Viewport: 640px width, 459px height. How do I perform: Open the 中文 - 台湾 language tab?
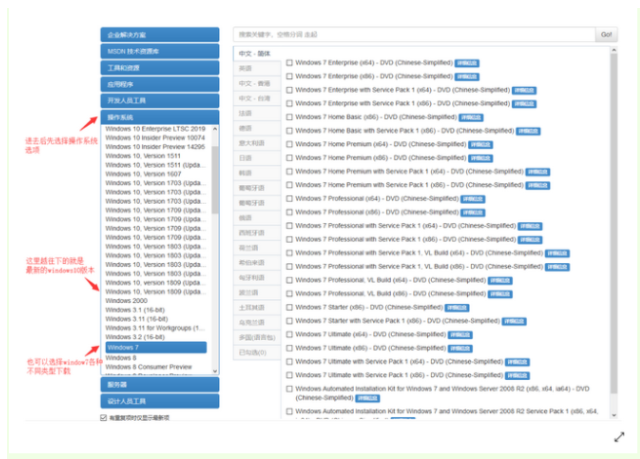click(x=257, y=98)
